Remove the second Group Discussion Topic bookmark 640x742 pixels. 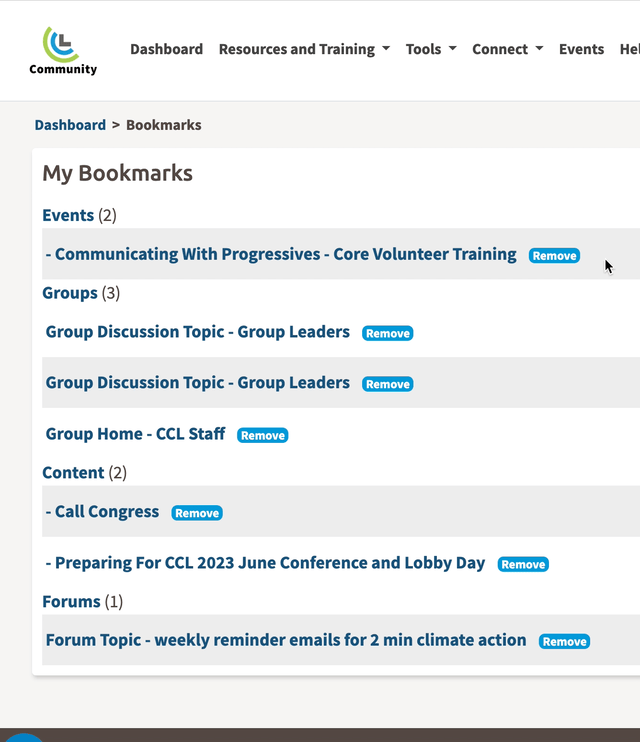click(388, 384)
